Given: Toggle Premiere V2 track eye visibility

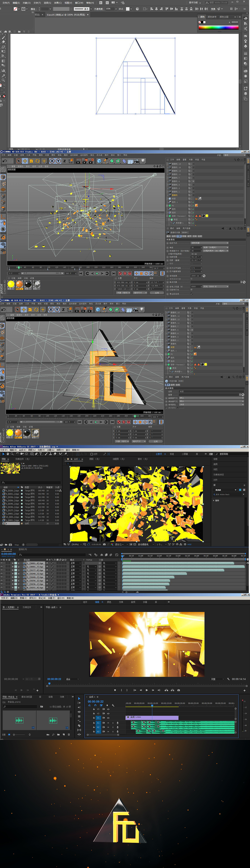Looking at the screenshot, I should (x=108, y=713).
